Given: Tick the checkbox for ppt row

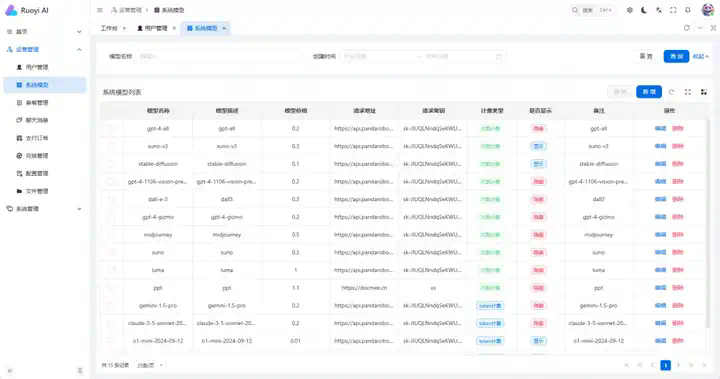Looking at the screenshot, I should 112,288.
